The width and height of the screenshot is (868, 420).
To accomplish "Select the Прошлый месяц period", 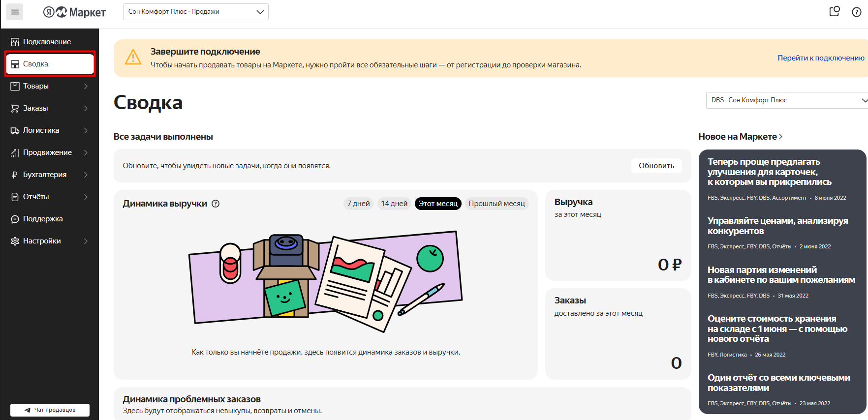I will (x=496, y=204).
